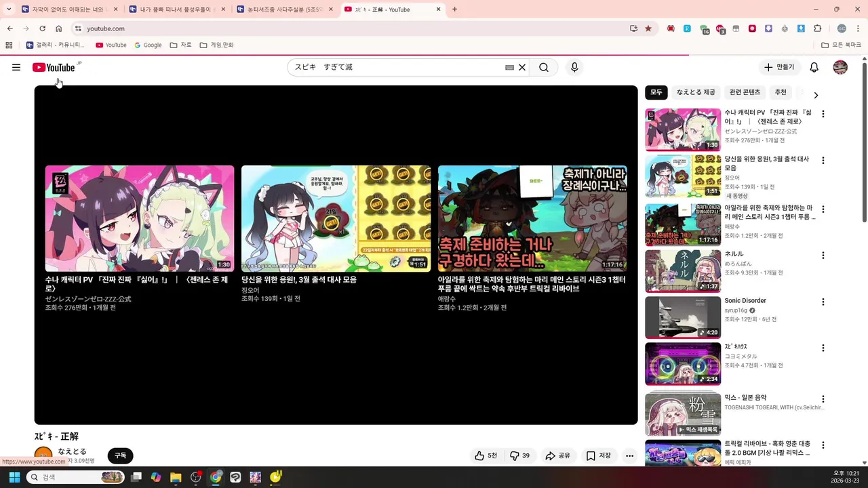Open the なえとる channel name link
Image resolution: width=868 pixels, height=488 pixels.
click(x=72, y=451)
